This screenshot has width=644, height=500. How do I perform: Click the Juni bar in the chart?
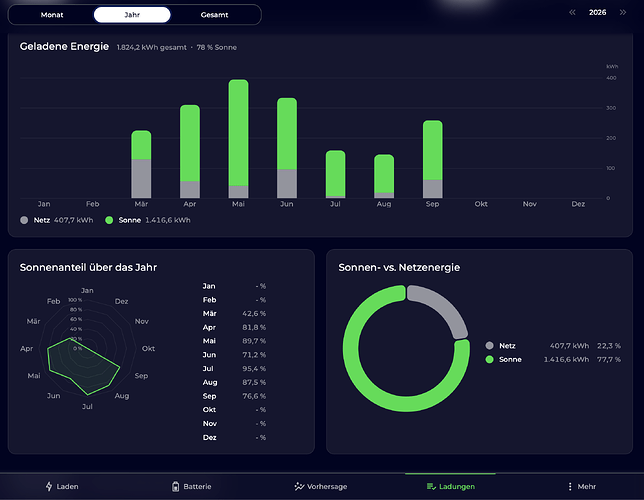click(287, 148)
